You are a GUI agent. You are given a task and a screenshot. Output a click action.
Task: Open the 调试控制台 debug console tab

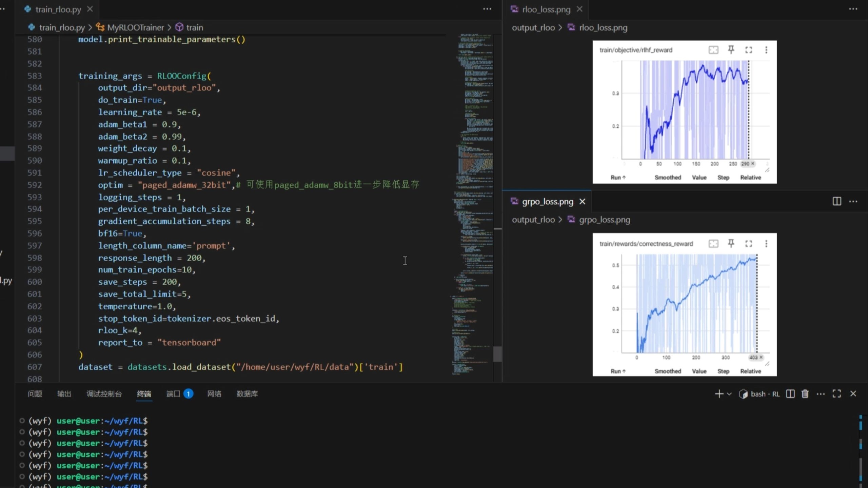pos(104,394)
